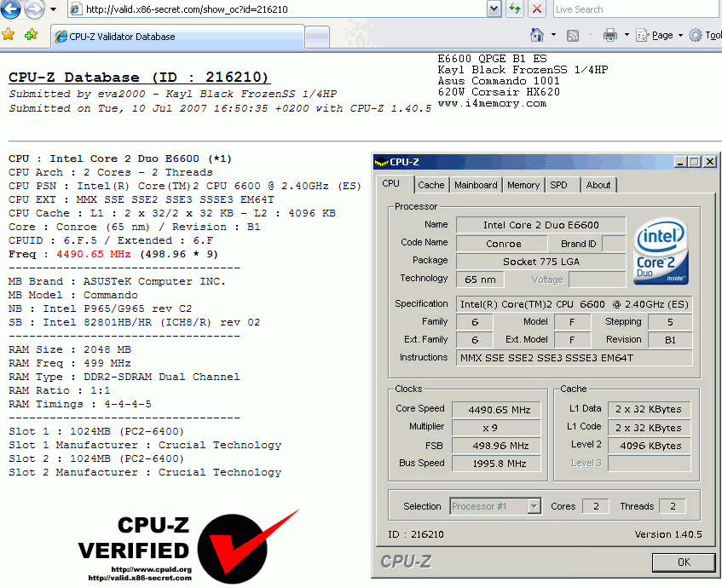
Task: Click the RAM Timings 4-4-4-5 line
Action: point(79,404)
